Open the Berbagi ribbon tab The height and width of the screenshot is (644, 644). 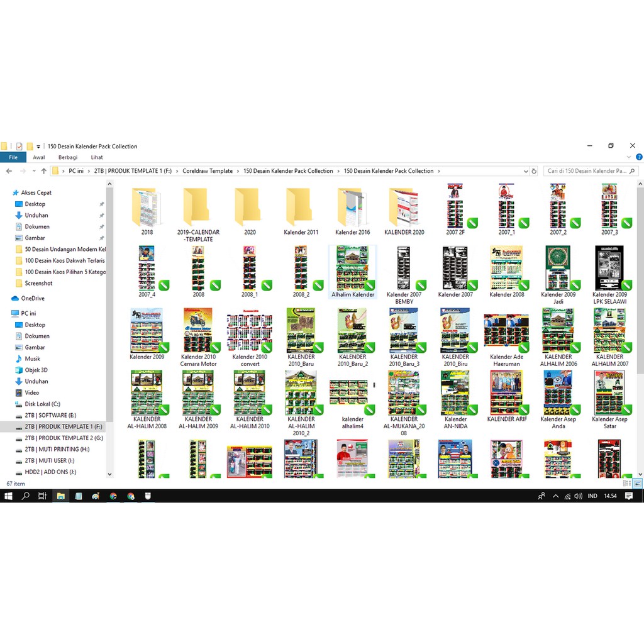pyautogui.click(x=68, y=158)
